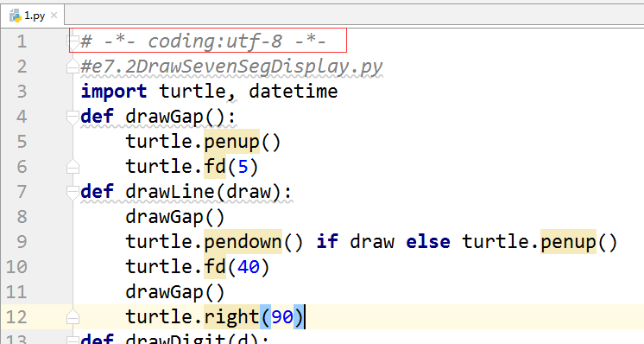Click the fold end marker on line 2
The height and width of the screenshot is (344, 644).
click(73, 67)
